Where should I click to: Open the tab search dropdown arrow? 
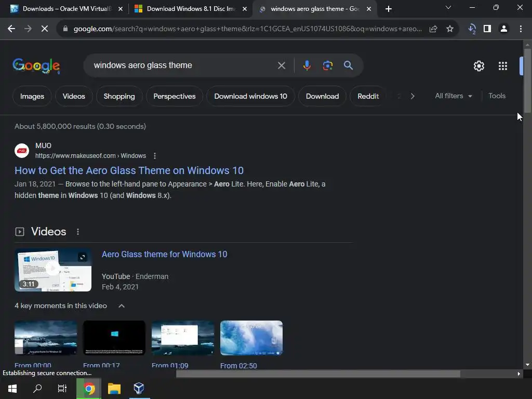[448, 7]
